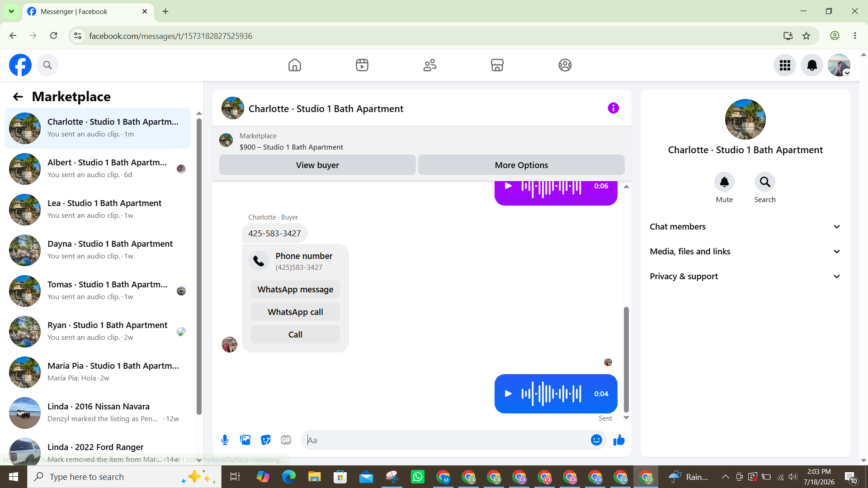
Task: Open the notifications bell in header
Action: pyautogui.click(x=812, y=65)
